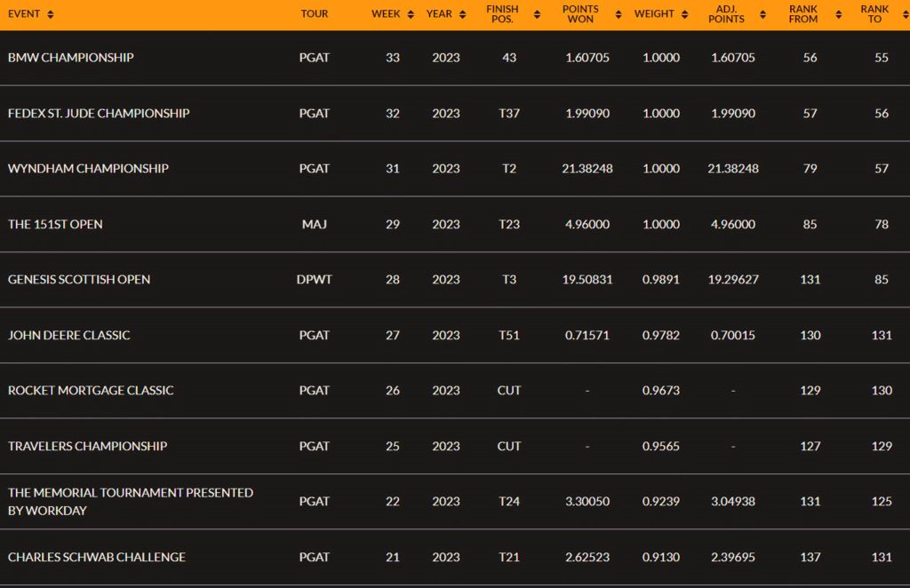This screenshot has height=588, width=910.
Task: Select The Memorial Tournament event name
Action: coord(131,502)
